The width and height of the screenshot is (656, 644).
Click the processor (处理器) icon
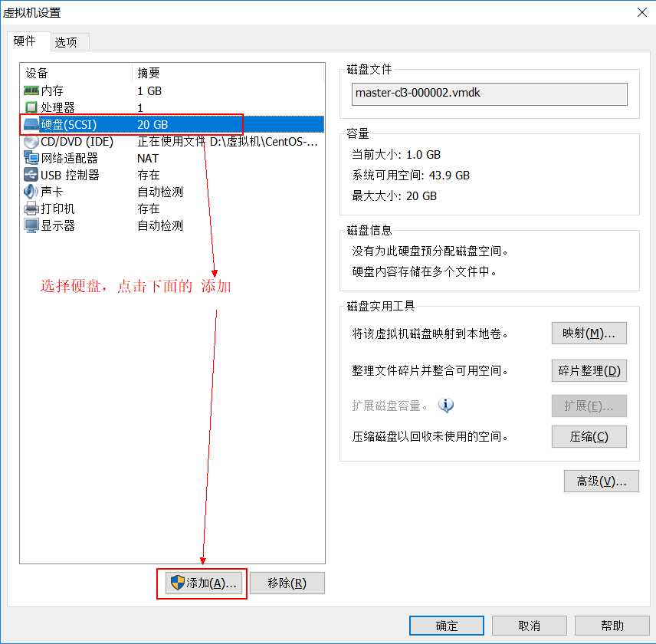point(31,107)
